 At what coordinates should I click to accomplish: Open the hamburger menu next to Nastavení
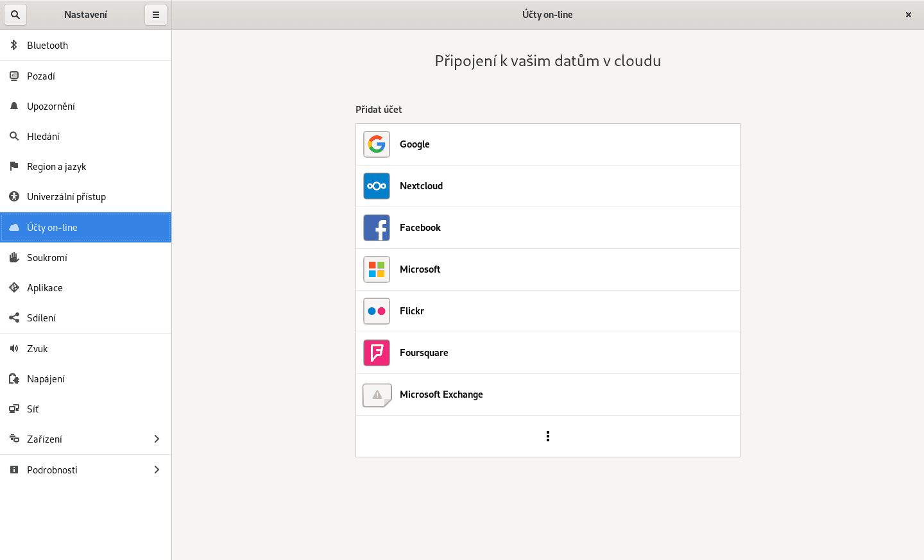click(156, 15)
